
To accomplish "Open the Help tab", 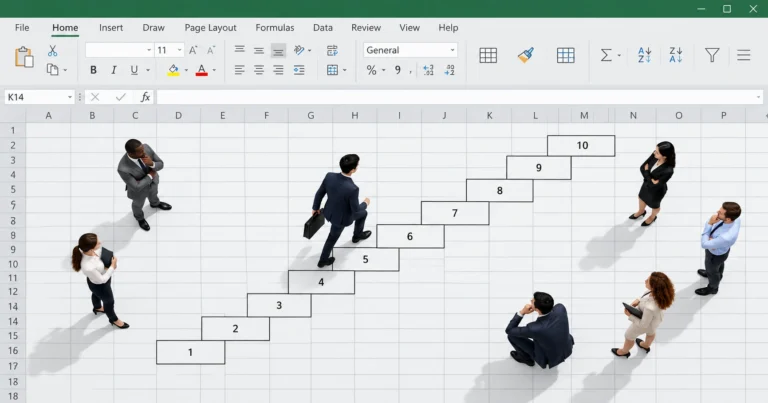I will 448,28.
